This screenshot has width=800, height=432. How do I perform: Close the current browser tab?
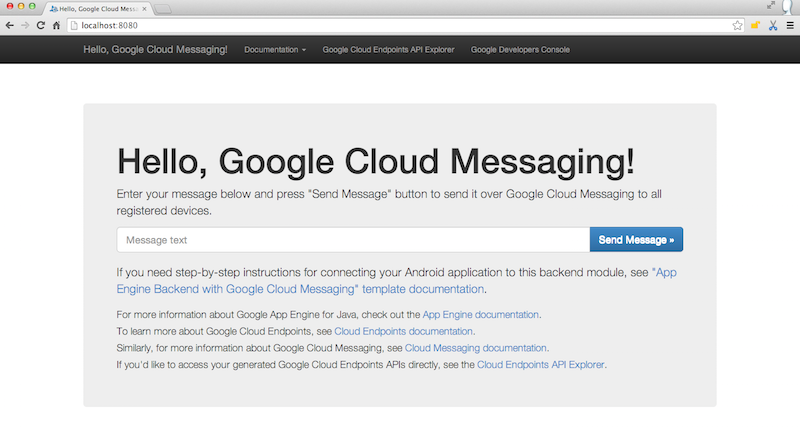coord(145,9)
